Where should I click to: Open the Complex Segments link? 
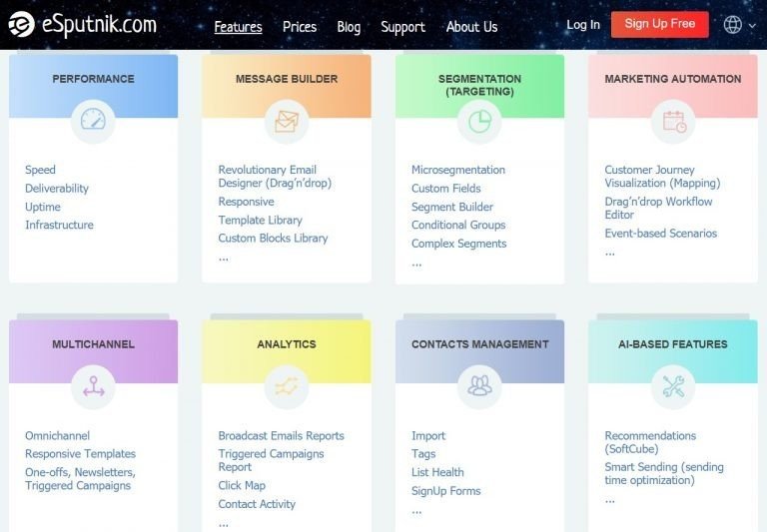tap(458, 244)
